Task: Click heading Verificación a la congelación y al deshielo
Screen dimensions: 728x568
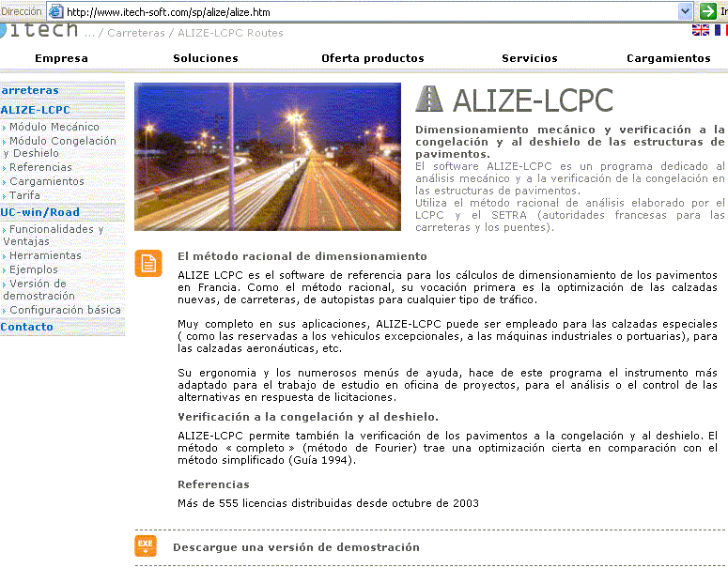Action: click(x=308, y=417)
